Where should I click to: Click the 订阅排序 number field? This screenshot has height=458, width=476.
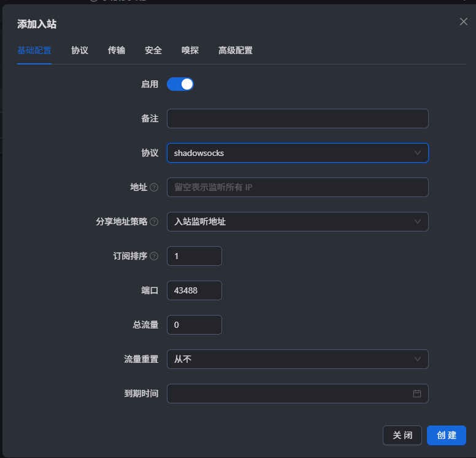(x=194, y=256)
